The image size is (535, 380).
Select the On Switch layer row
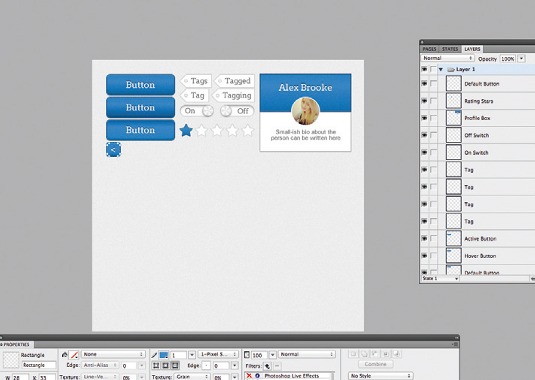478,152
